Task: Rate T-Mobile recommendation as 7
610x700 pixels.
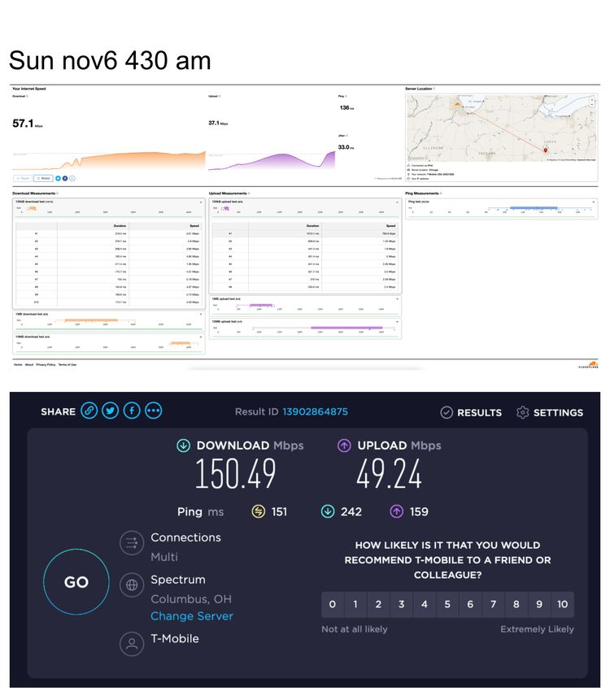Action: (x=494, y=604)
